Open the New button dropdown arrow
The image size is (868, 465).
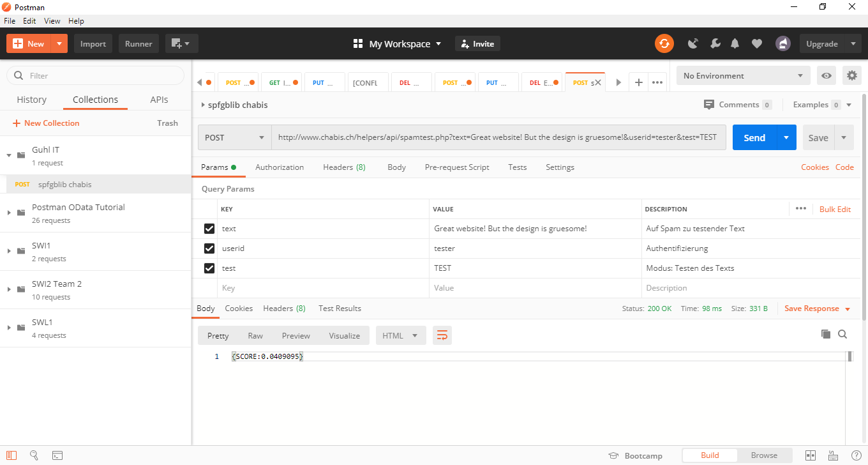[59, 43]
